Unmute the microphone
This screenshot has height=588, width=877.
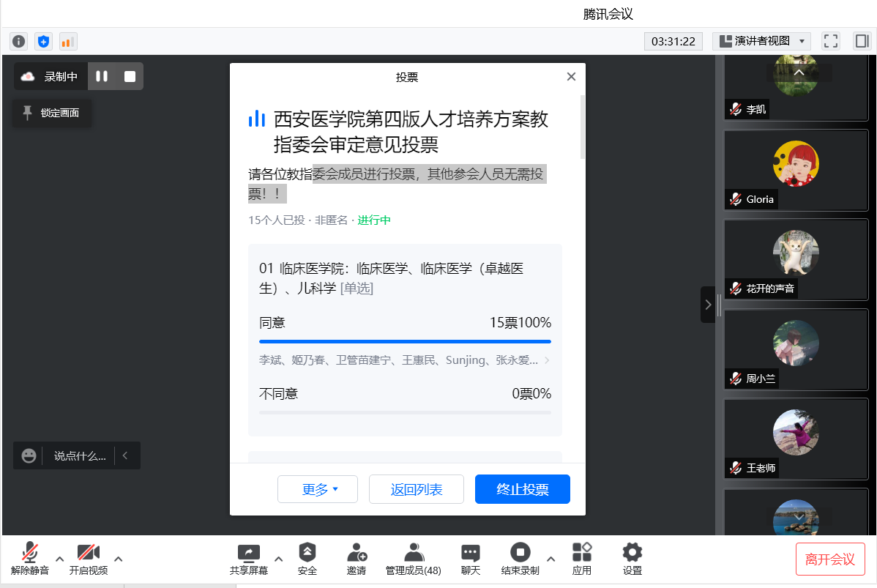[x=30, y=559]
